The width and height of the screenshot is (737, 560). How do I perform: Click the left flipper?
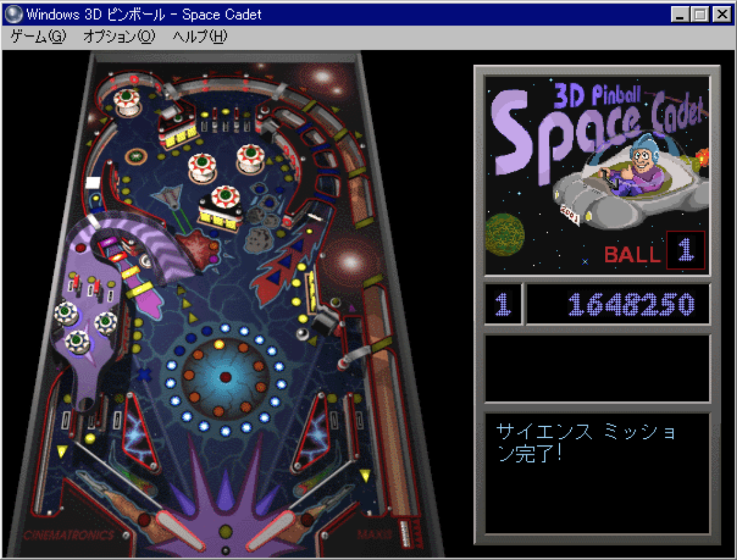tap(180, 530)
